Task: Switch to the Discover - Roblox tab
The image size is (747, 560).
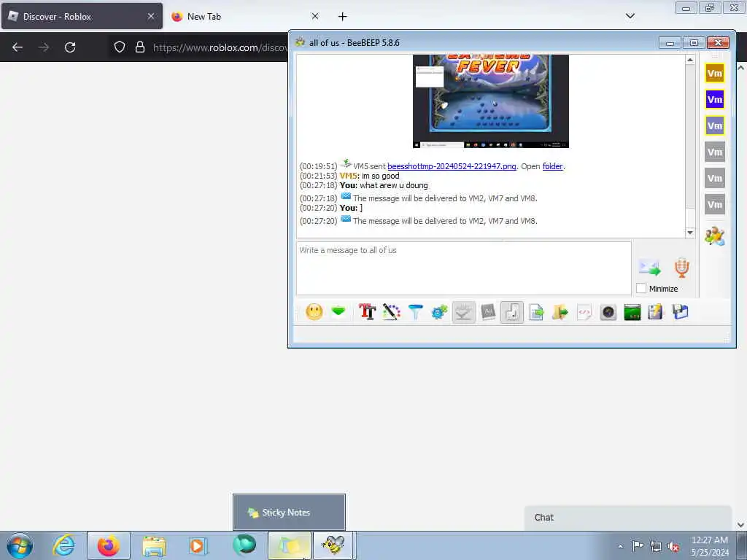Action: click(x=82, y=16)
